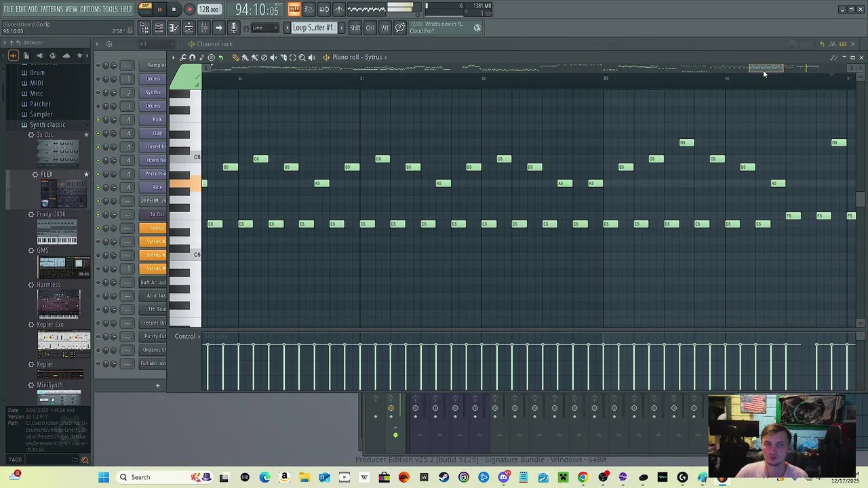This screenshot has width=868, height=488.
Task: Adjust the 128.000 tempo field
Action: [x=209, y=9]
